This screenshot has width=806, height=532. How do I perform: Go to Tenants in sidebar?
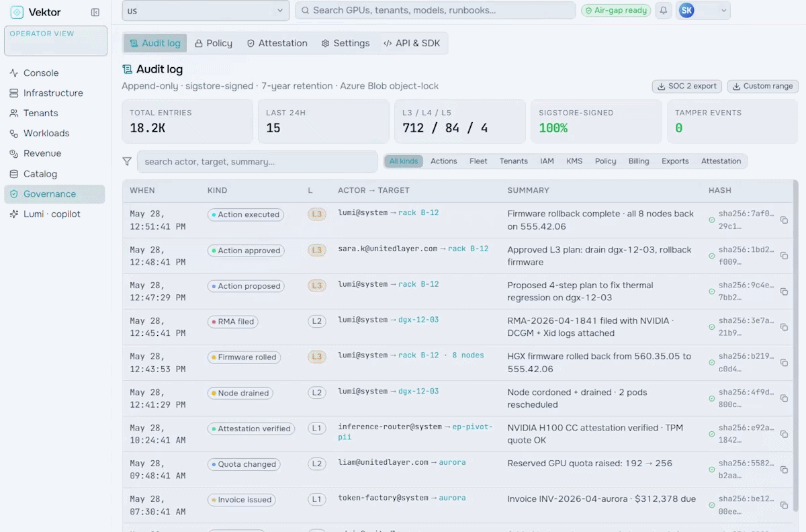point(54,114)
